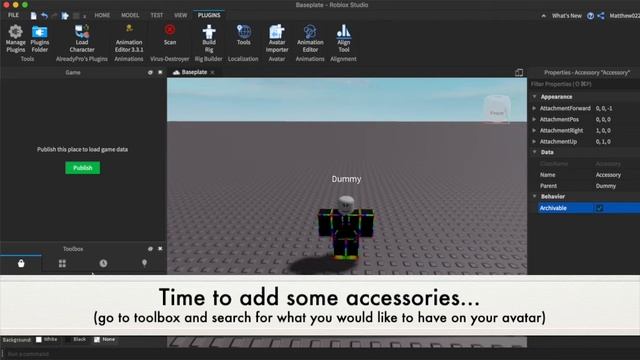This screenshot has width=640, height=360.
Task: Open Localization Tools
Action: tap(244, 35)
